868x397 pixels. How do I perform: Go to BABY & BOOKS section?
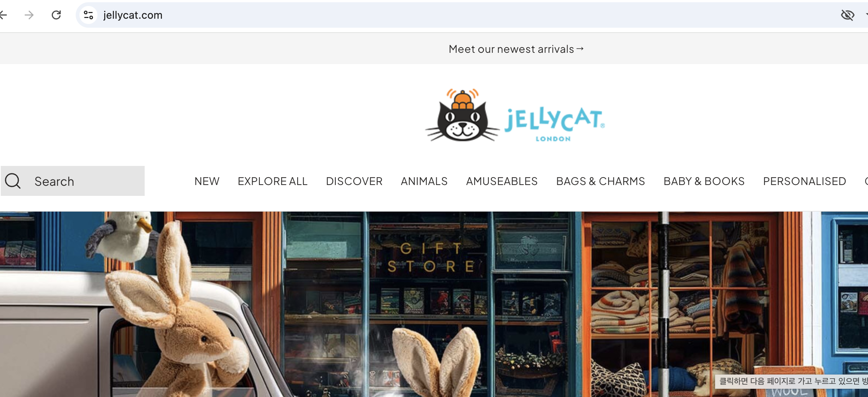pos(704,181)
